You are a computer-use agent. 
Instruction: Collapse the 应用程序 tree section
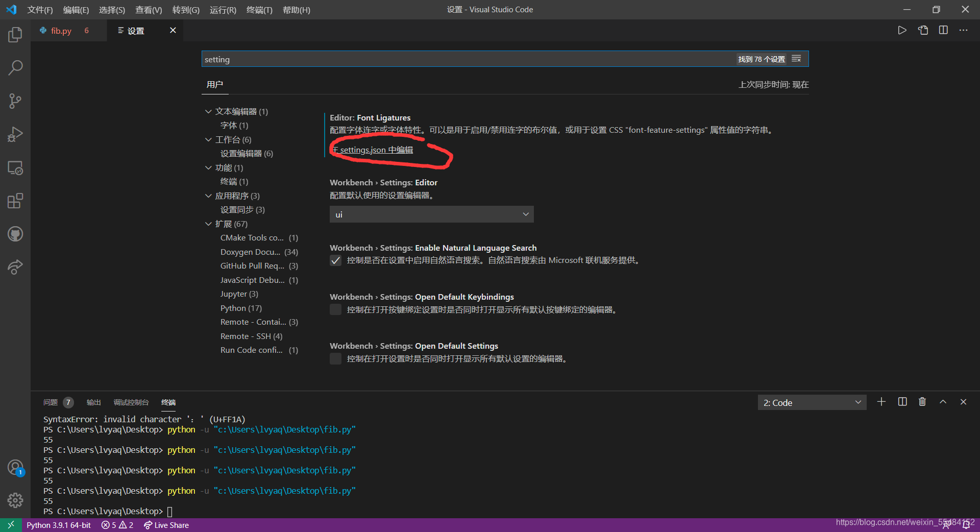(x=208, y=196)
